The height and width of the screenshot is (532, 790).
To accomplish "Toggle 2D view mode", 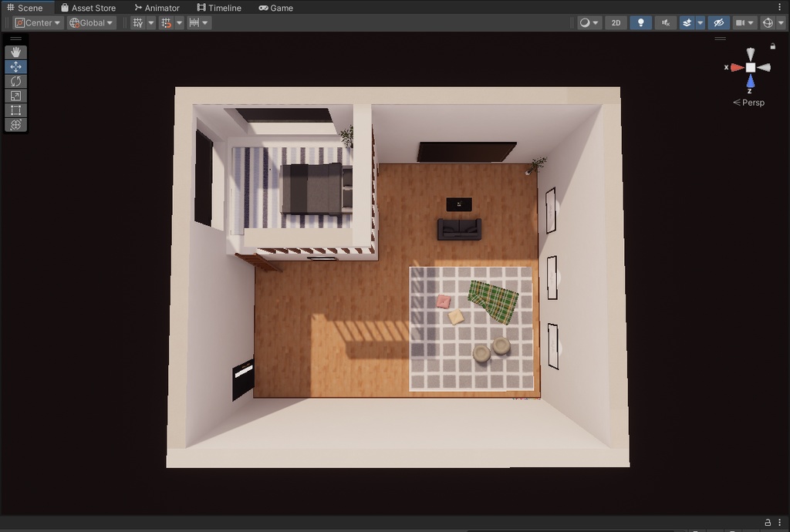I will pos(615,22).
